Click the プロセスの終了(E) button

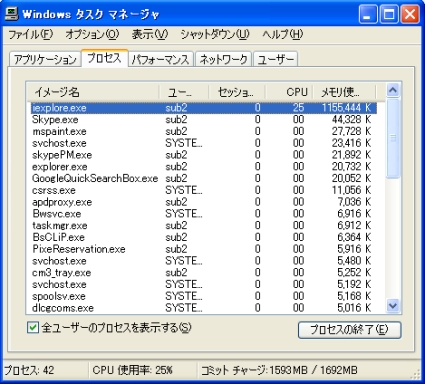pos(349,330)
